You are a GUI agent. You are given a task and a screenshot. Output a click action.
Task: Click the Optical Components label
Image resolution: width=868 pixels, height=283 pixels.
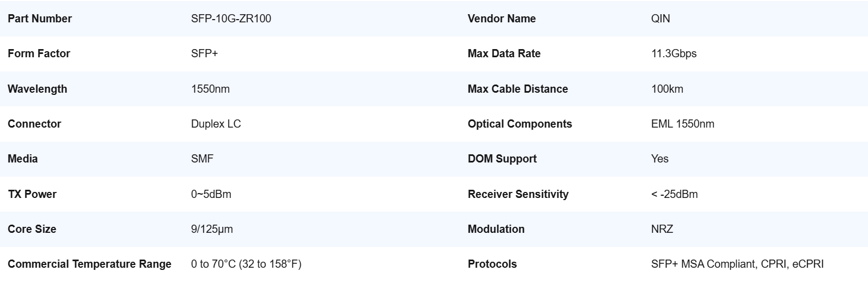(x=520, y=124)
